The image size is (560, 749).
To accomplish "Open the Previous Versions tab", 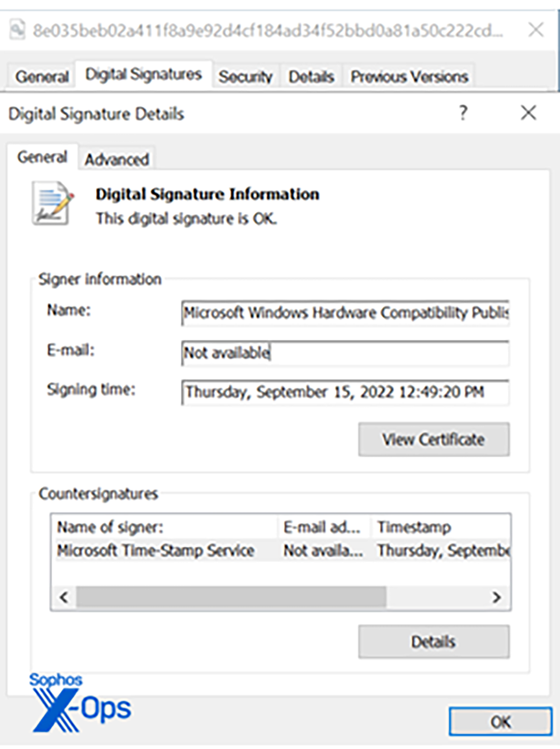I will pyautogui.click(x=409, y=76).
